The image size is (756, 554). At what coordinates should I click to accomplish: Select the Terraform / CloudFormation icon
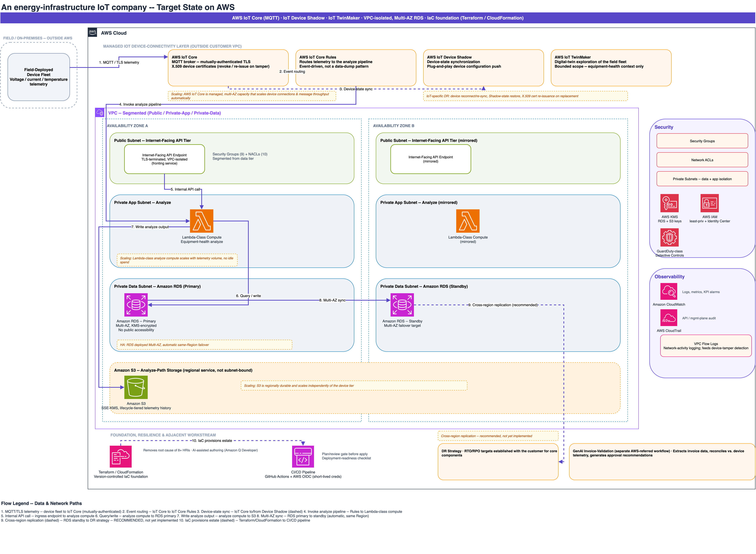(121, 456)
